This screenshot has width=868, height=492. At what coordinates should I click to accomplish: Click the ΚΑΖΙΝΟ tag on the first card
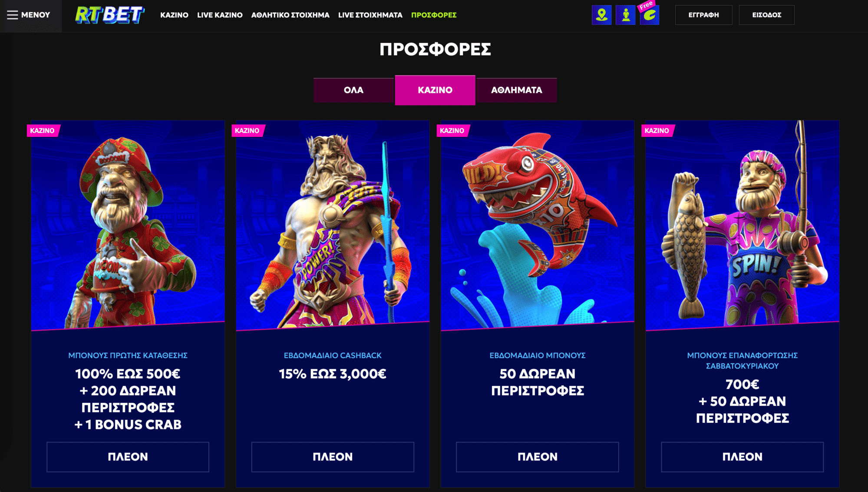pos(43,130)
